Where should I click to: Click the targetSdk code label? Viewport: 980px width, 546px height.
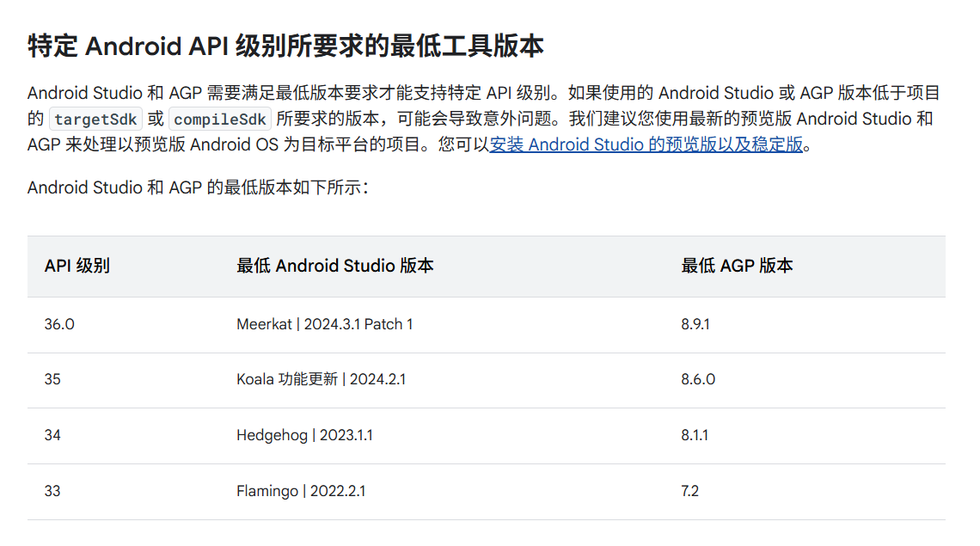95,120
